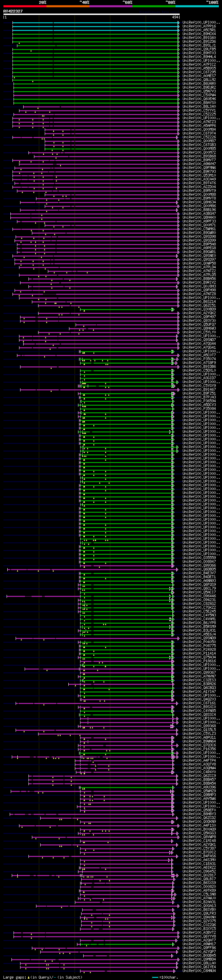Open UniRef100_Q6DBD5 hit

coord(199,569)
